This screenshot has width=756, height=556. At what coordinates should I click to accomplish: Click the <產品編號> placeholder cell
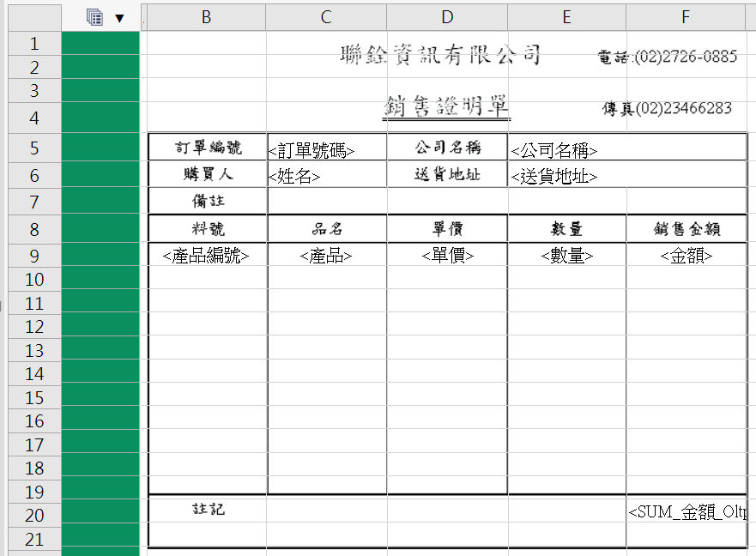206,256
